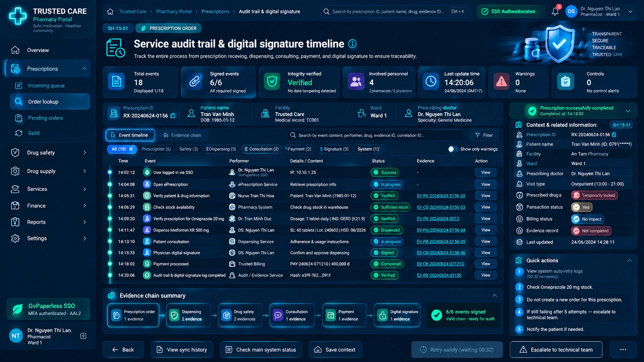Click the Warnings triangle icon

[x=501, y=82]
